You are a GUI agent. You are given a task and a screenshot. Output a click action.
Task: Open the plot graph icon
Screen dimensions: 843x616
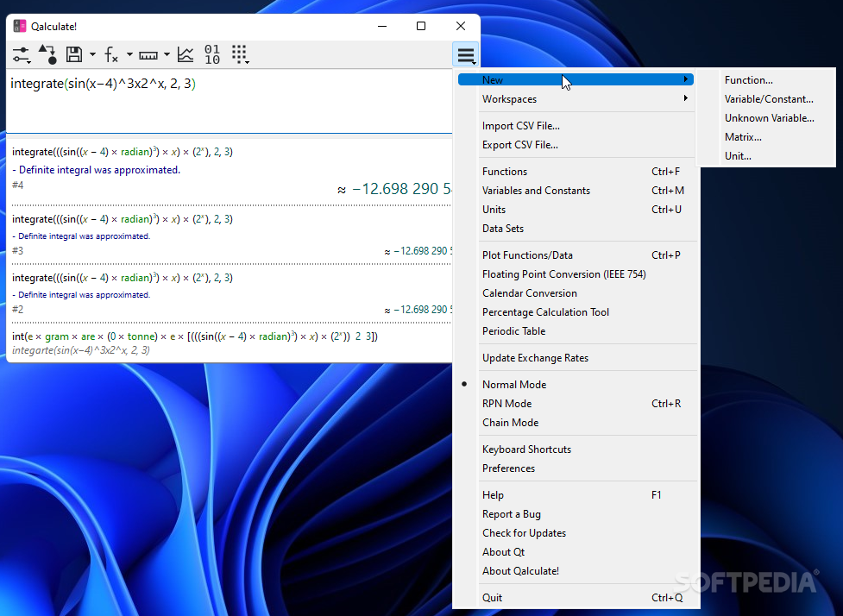click(186, 54)
